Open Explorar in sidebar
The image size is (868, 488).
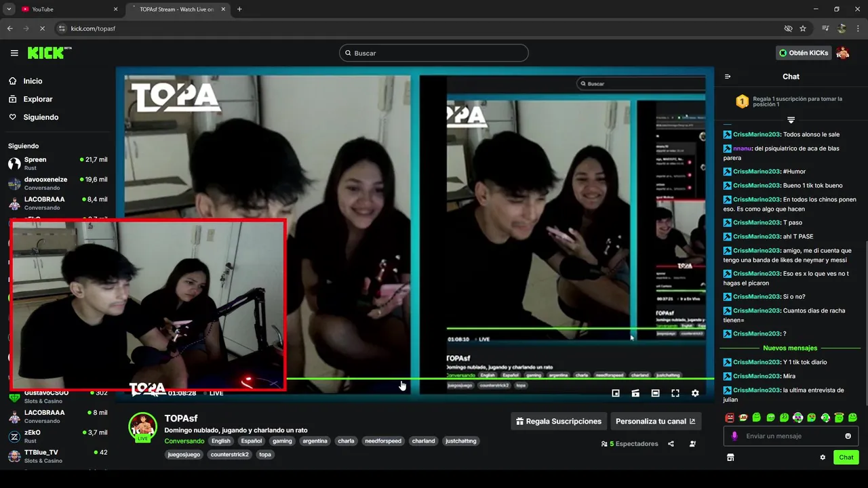pos(58,99)
